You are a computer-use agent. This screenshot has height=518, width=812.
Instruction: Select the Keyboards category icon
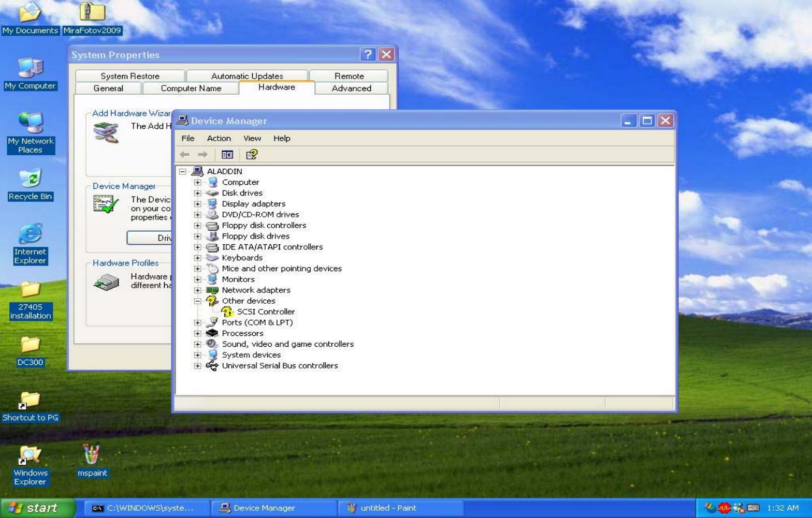click(212, 258)
